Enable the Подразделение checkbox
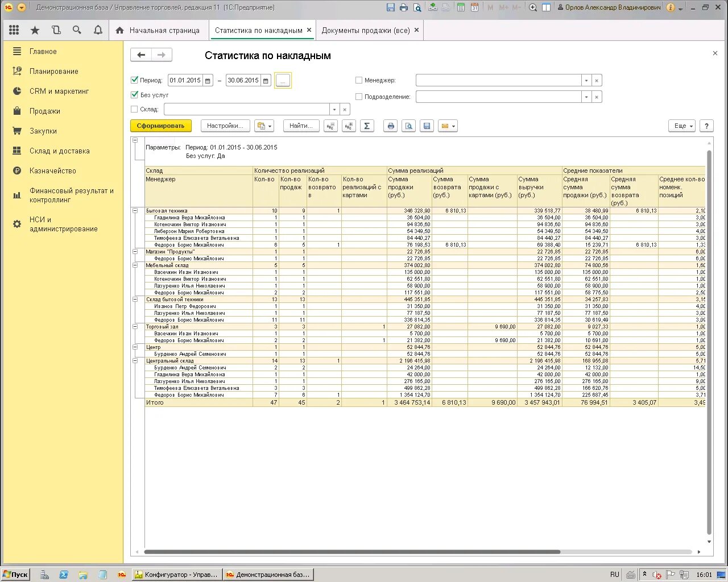 pyautogui.click(x=359, y=97)
